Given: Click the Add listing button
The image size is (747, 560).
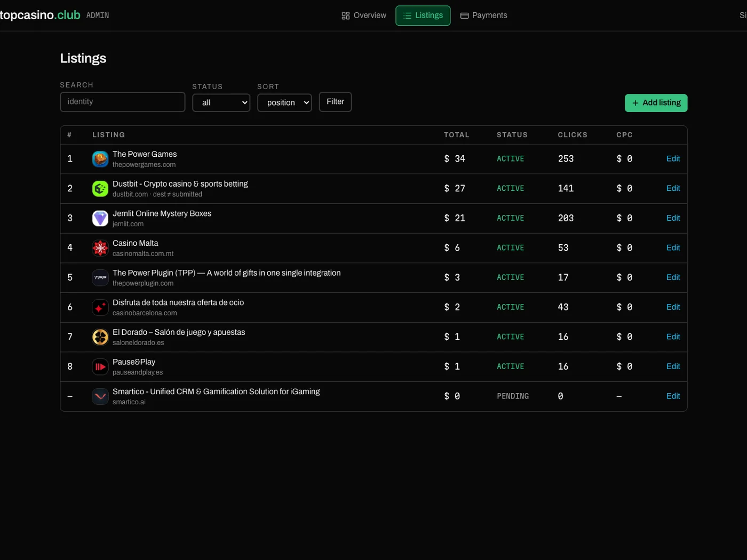Looking at the screenshot, I should click(656, 103).
